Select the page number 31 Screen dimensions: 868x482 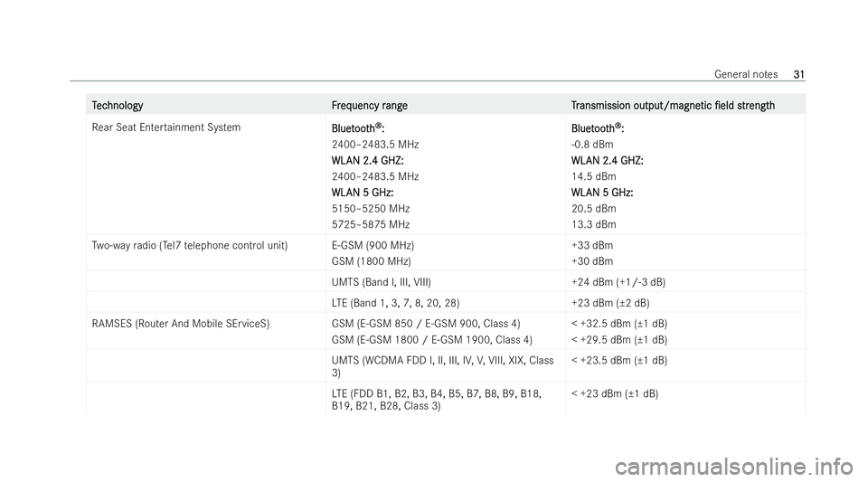pos(798,74)
